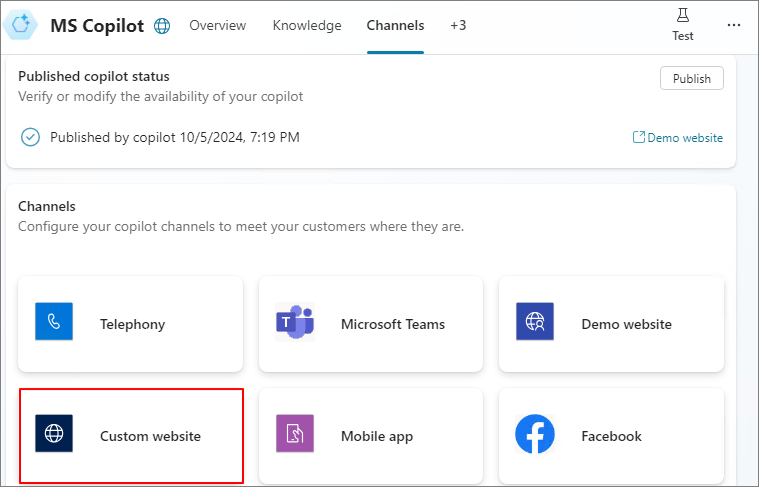Screen dimensions: 759x487
Task: Open the Custom website channel card
Action: (131, 435)
